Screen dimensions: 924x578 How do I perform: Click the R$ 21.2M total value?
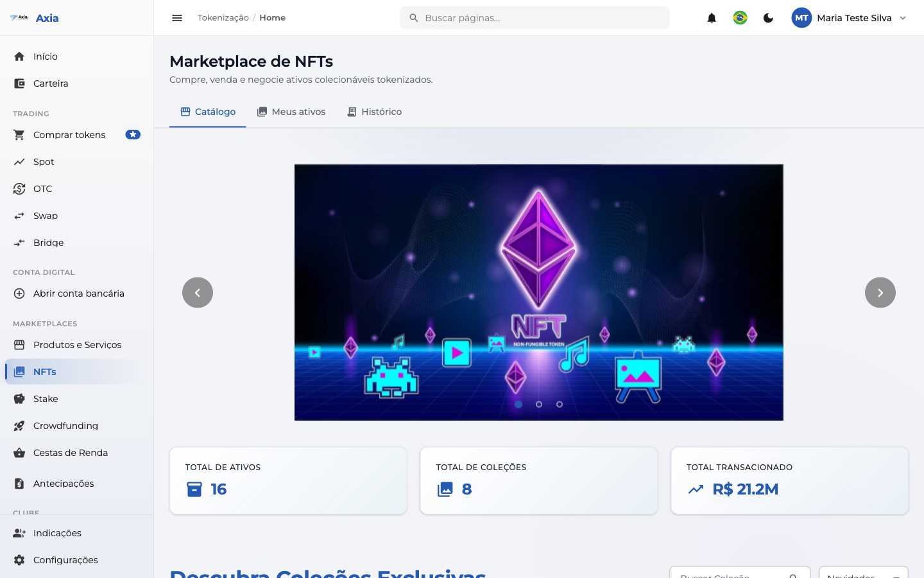pyautogui.click(x=746, y=489)
